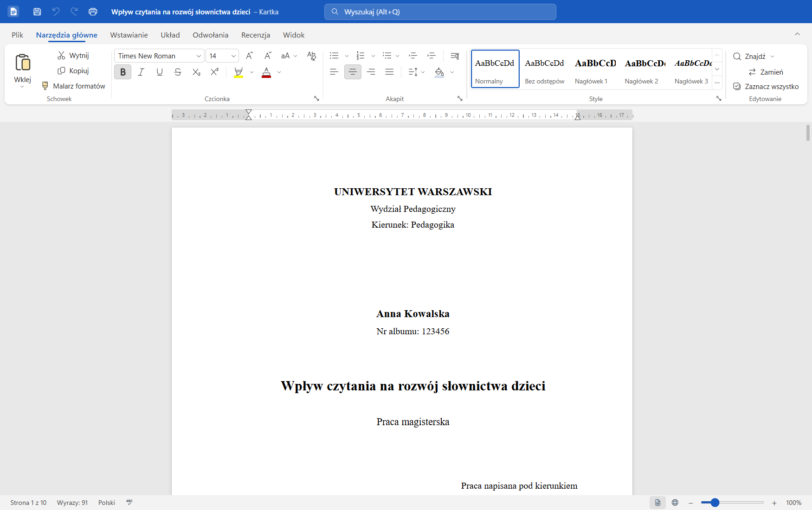Decrease paragraph indent

click(413, 56)
